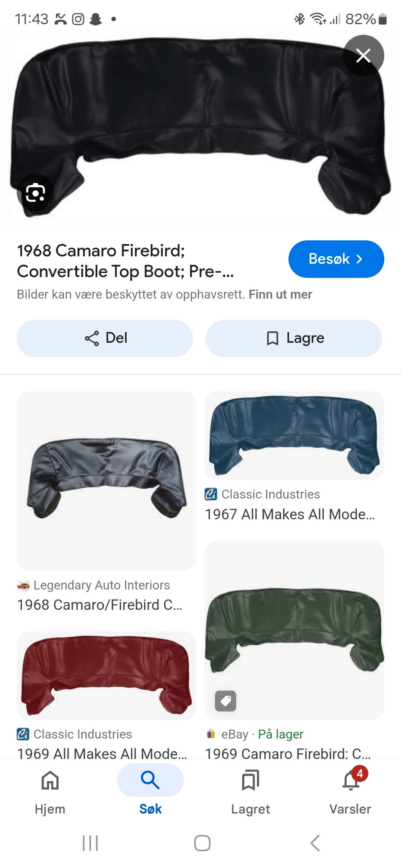
Task: Open notifications bell with badge 4
Action: tap(351, 779)
